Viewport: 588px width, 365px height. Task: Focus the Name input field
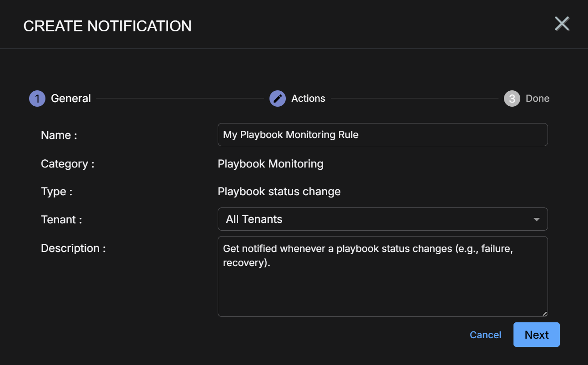pyautogui.click(x=382, y=135)
